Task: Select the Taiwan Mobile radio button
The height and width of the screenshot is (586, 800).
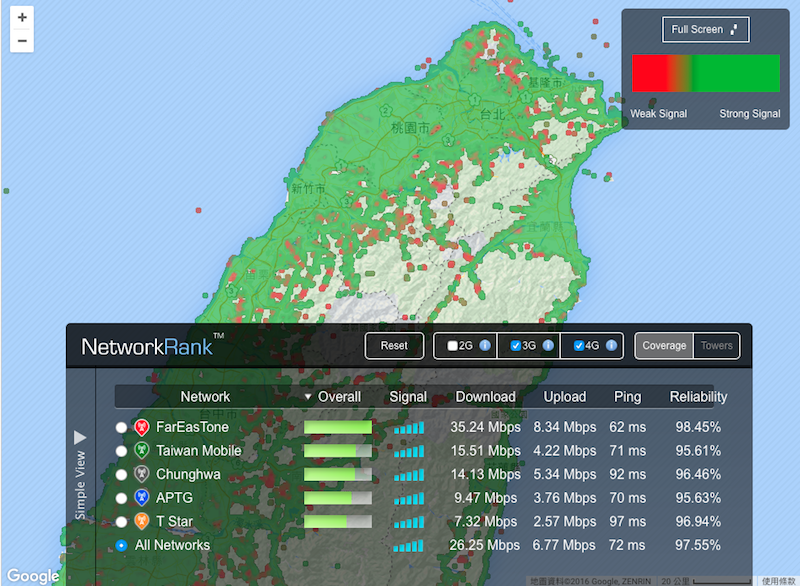Action: 121,451
